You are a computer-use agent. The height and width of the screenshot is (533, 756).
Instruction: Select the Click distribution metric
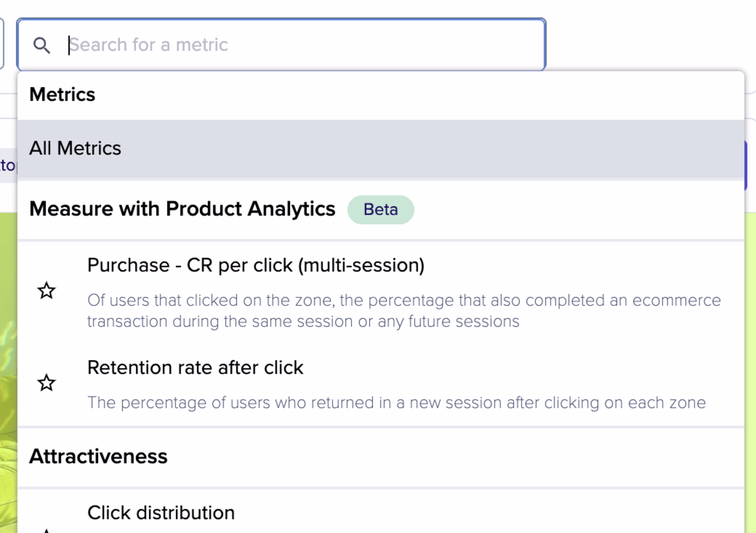point(161,513)
